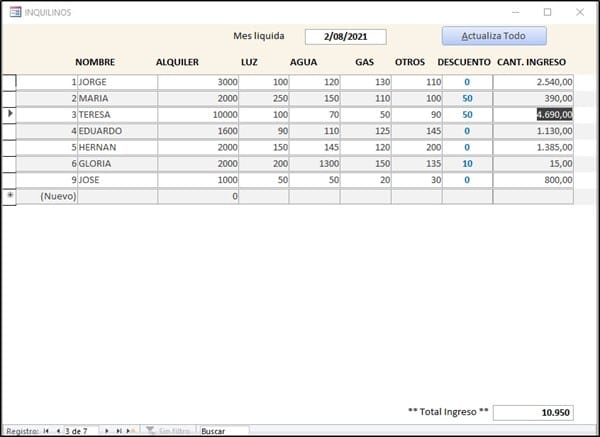Select the name cell JORGE
The width and height of the screenshot is (600, 437).
[x=116, y=82]
